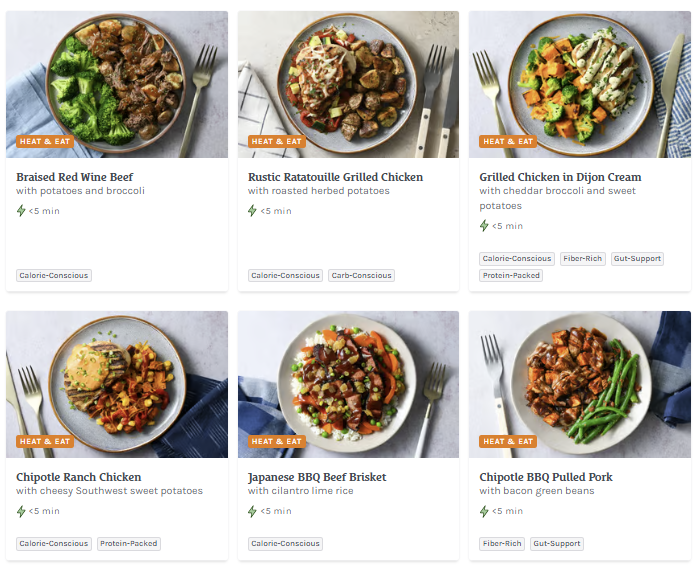Click Calorie-Conscious tag on Braised Red Wine Beef
The image size is (700, 569).
[x=54, y=275]
